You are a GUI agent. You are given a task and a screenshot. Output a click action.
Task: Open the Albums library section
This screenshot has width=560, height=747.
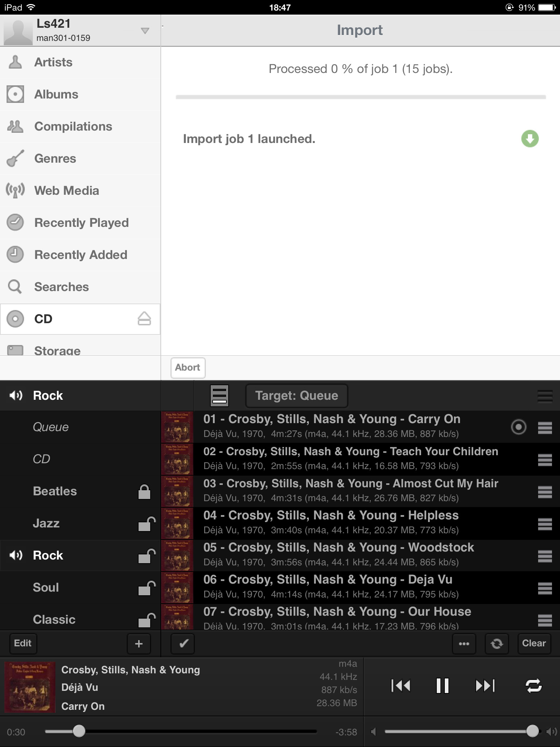point(80,94)
